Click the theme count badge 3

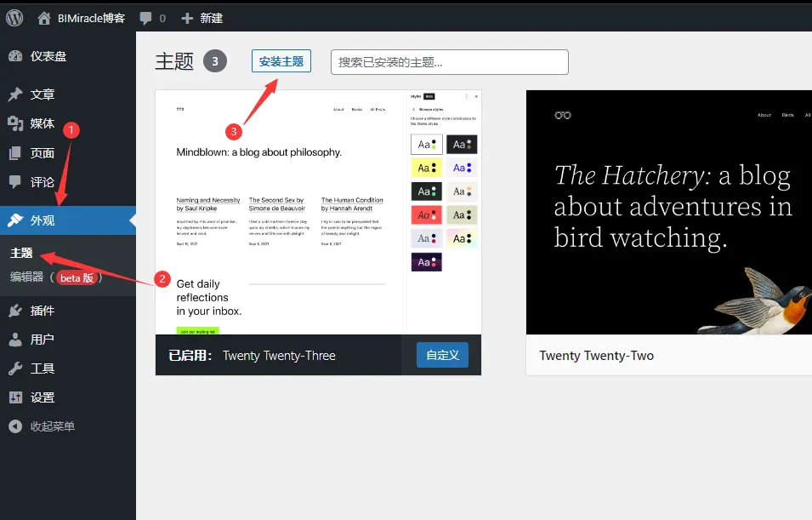point(214,61)
